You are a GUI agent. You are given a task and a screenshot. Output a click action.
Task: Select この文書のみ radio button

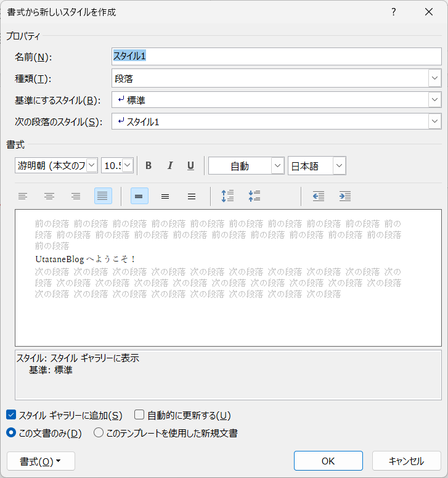point(11,432)
